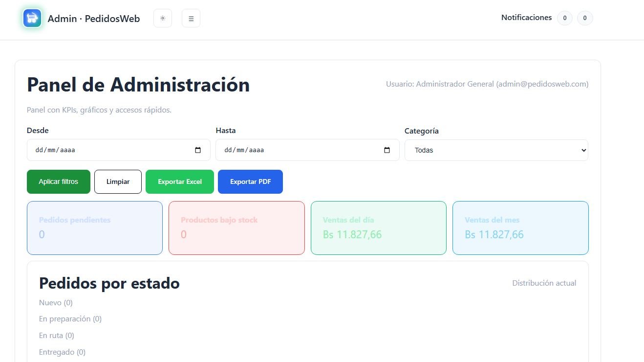This screenshot has height=362, width=644.
Task: Toggle the light/dark theme sun icon
Action: 163,19
